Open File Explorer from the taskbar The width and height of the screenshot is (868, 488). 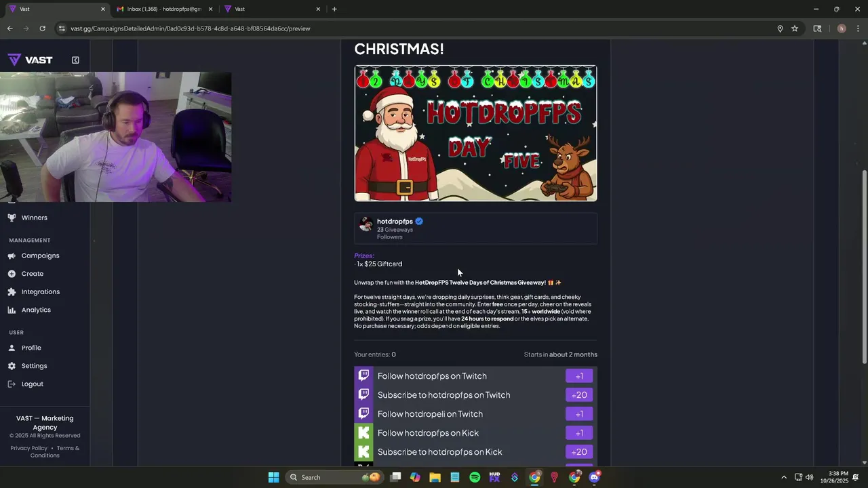coord(435,477)
